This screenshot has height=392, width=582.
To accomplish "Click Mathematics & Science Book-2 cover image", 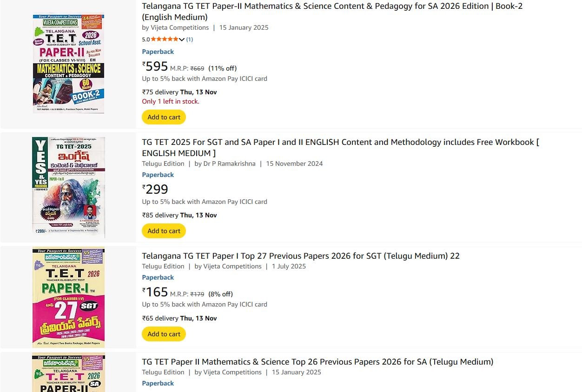I will 68,63.
